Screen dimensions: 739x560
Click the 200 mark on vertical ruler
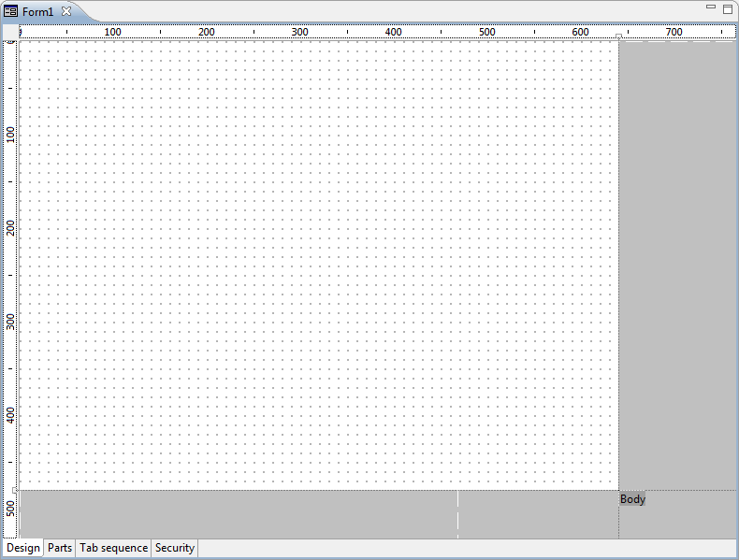(x=10, y=228)
